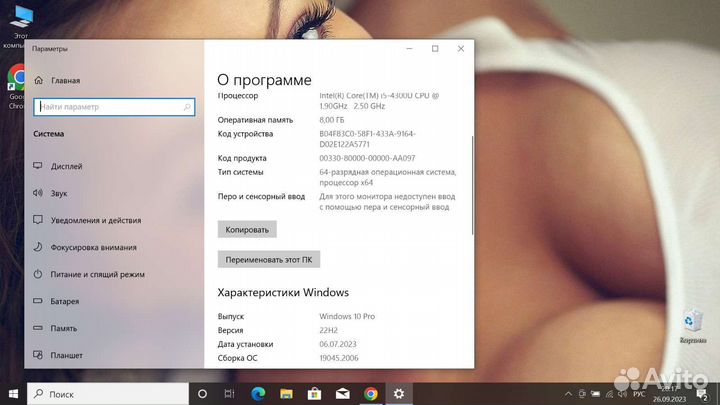
Task: Open the Mail app from the taskbar
Action: pos(343,394)
